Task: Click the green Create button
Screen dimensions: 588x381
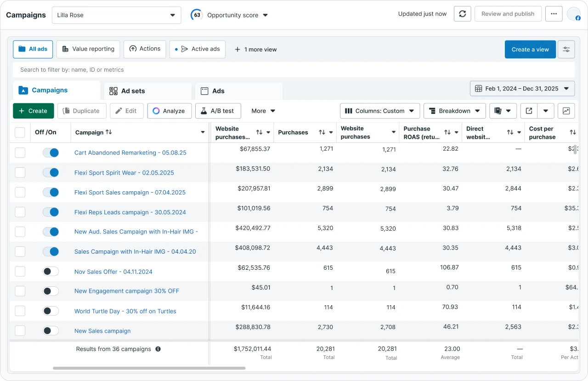Action: pyautogui.click(x=34, y=111)
